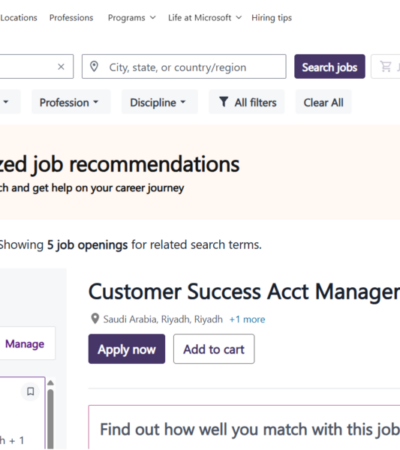Click the personalized job recommendations banner heading
Screen dimensions: 400x450
(120, 164)
